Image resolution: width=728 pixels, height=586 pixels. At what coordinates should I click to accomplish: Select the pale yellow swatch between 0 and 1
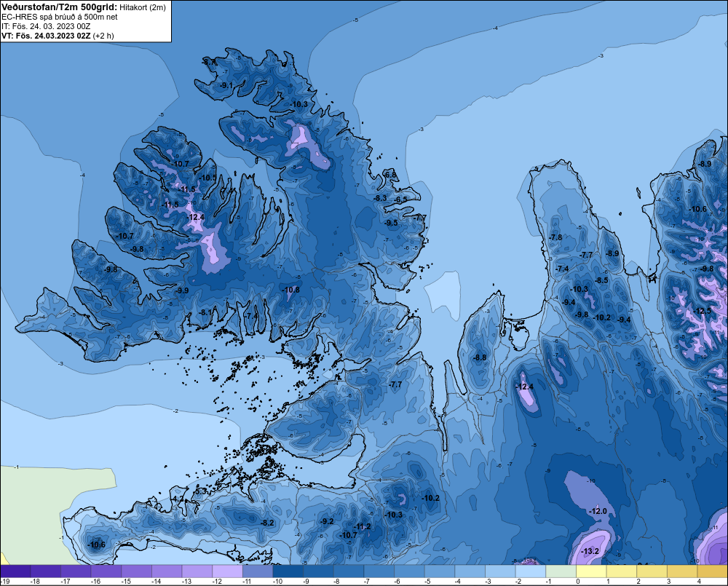click(x=591, y=571)
